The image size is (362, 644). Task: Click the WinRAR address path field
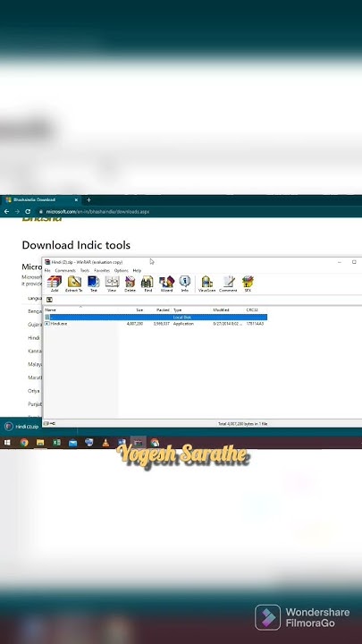208,300
